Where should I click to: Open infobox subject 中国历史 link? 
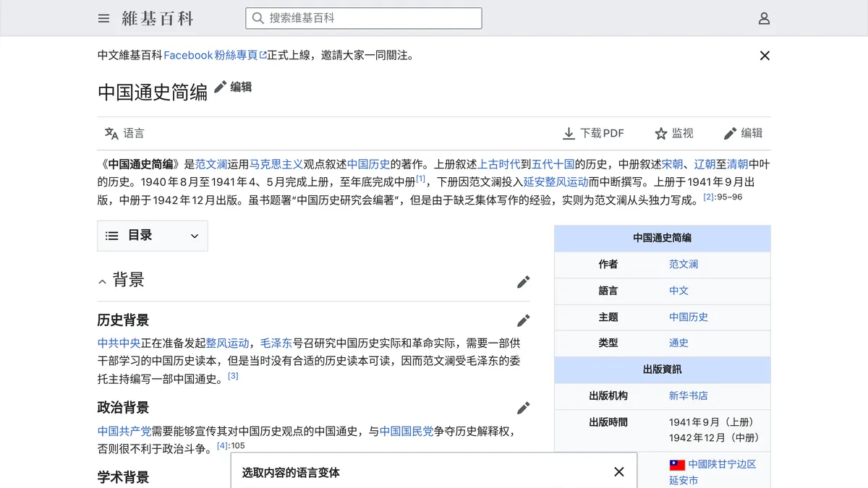[x=689, y=317]
